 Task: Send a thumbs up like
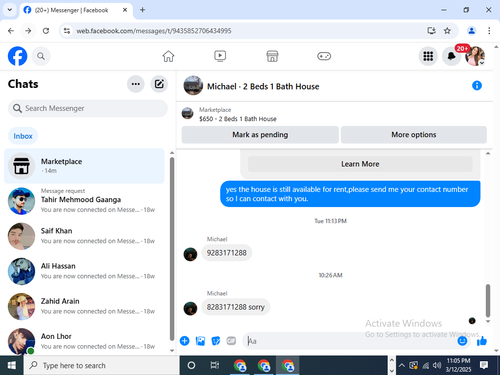[x=482, y=341]
